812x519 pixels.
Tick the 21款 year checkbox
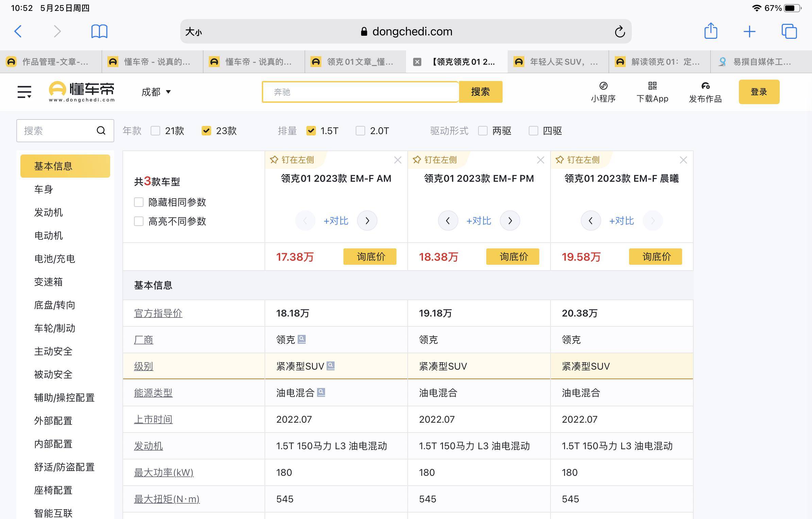click(x=155, y=131)
